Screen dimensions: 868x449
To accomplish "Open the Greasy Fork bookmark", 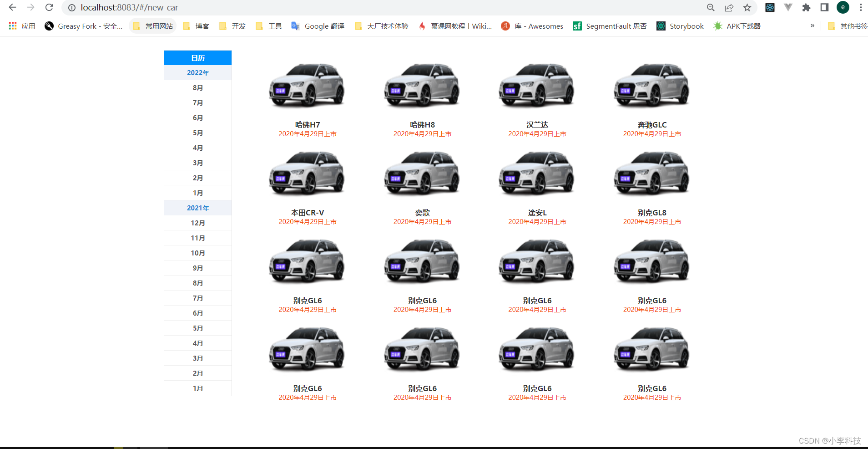I will (x=84, y=26).
